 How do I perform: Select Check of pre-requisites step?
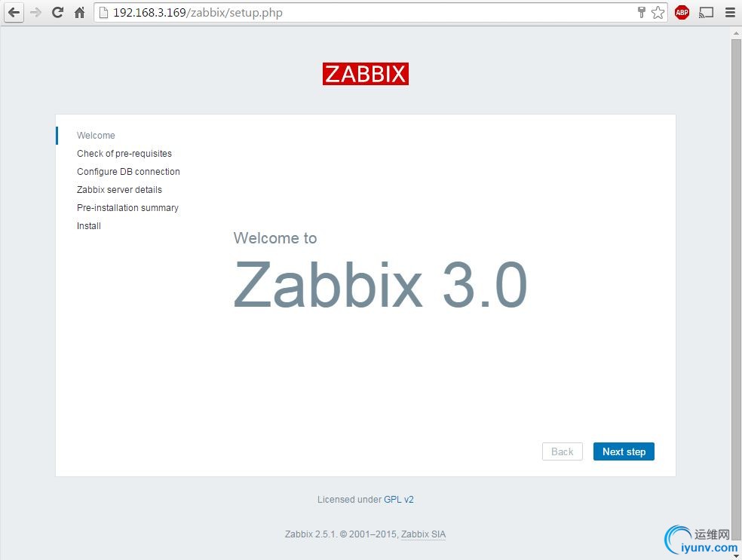click(x=124, y=153)
